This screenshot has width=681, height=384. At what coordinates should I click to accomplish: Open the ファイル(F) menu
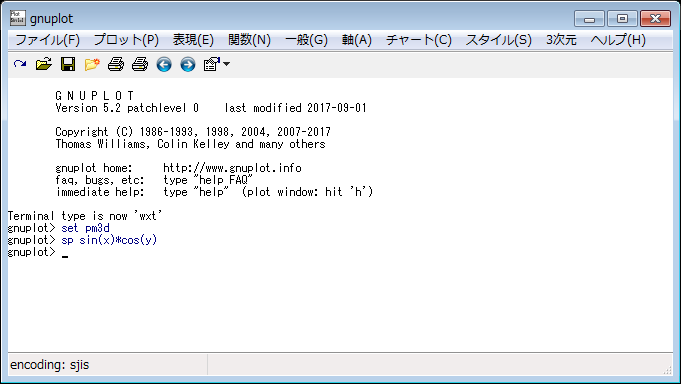click(48, 40)
